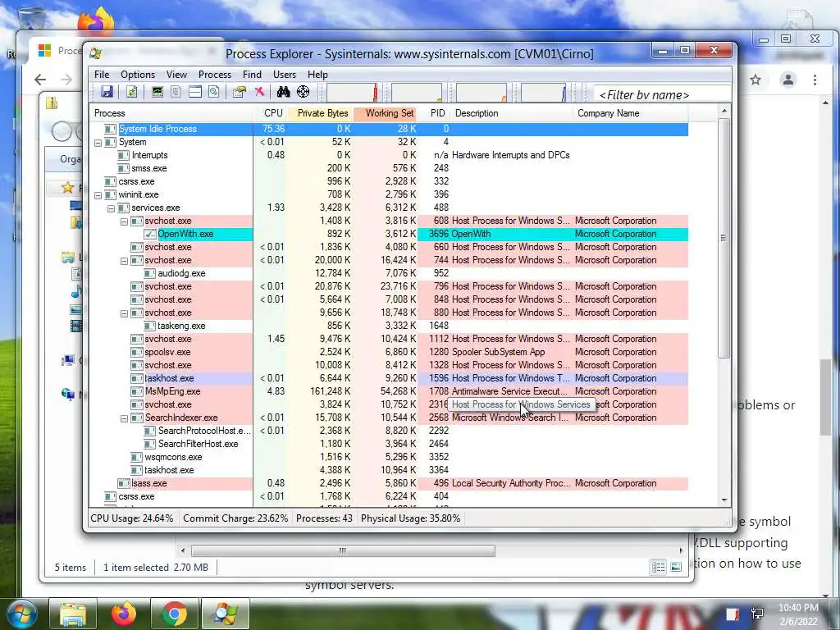
Task: Sort by the Working Set column header
Action: pos(385,113)
